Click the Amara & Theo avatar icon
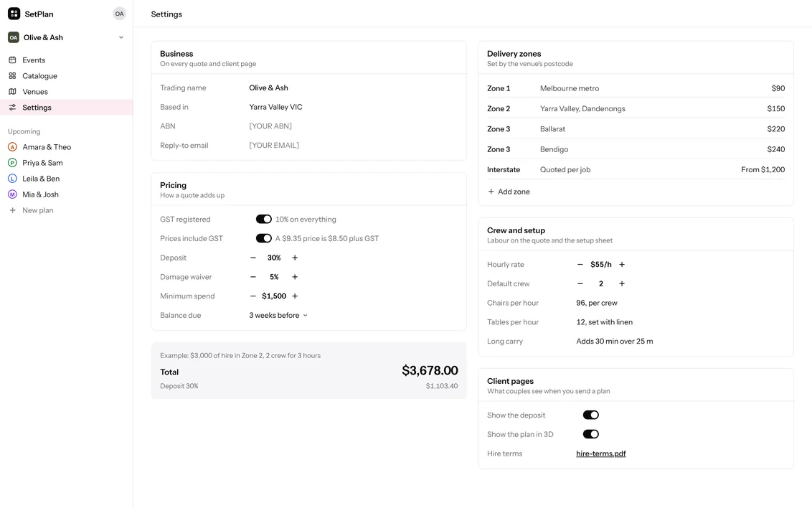The height and width of the screenshot is (508, 812). tap(12, 147)
